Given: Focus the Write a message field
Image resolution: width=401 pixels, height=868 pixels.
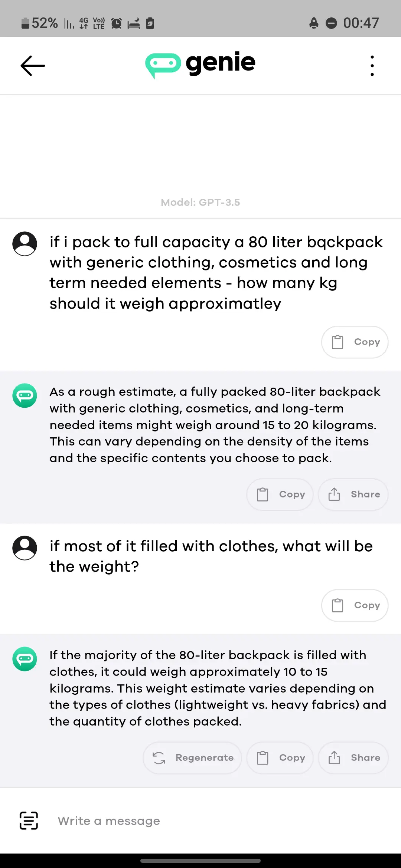Looking at the screenshot, I should click(x=215, y=821).
